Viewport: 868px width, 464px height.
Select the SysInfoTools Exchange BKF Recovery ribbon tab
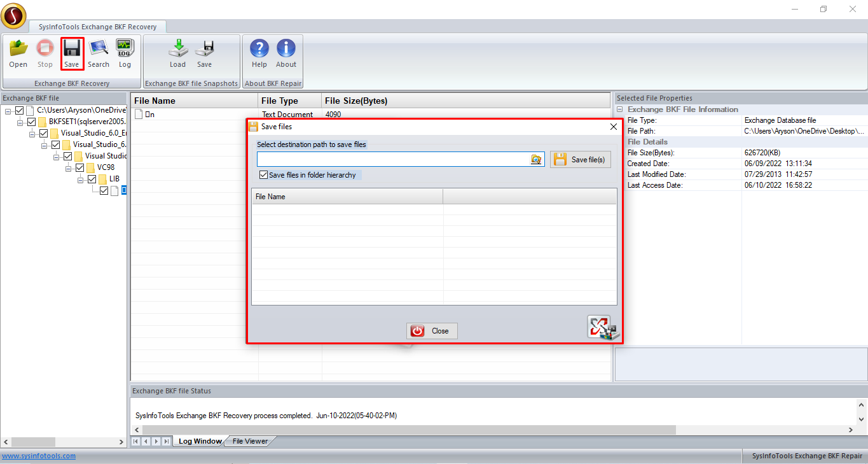coord(97,27)
